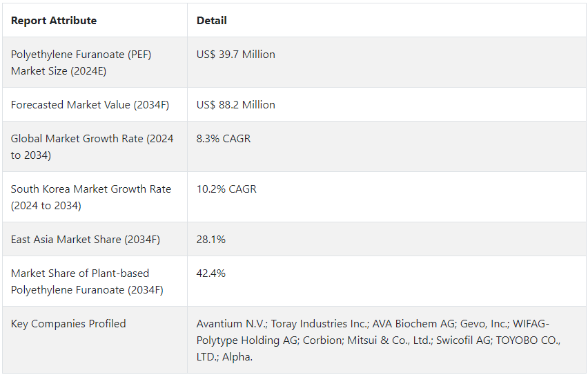Click the "Report Attribute" column header

pyautogui.click(x=54, y=21)
